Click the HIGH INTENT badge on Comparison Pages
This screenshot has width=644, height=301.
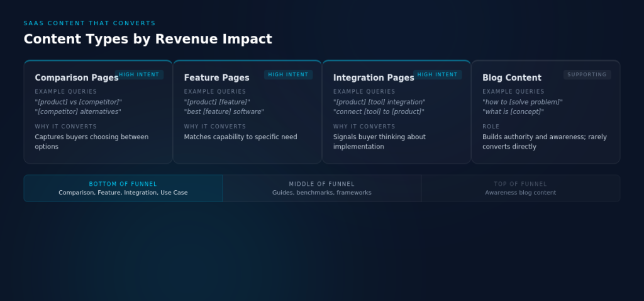pyautogui.click(x=139, y=75)
